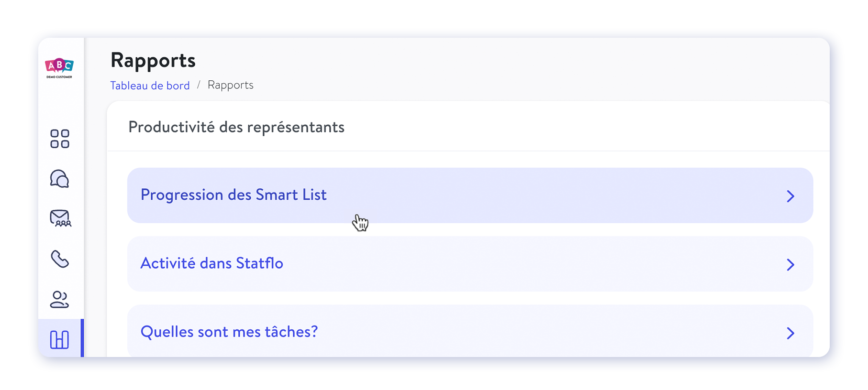Screen dimensions: 868x390
Task: Expand Activité dans Statflo chevron arrow
Action: pos(790,264)
